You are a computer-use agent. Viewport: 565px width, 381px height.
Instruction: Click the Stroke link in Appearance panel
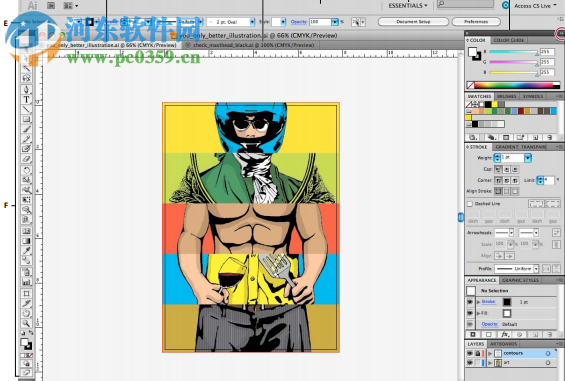[x=489, y=302]
